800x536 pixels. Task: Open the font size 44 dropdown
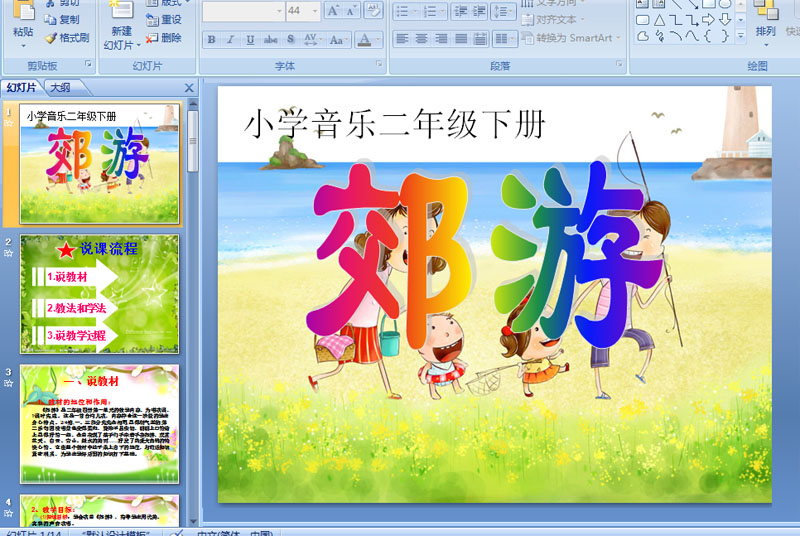point(315,11)
